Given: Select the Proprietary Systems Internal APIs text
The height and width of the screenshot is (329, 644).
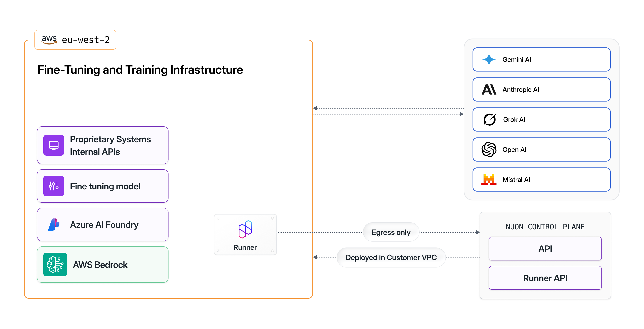Looking at the screenshot, I should click(110, 145).
